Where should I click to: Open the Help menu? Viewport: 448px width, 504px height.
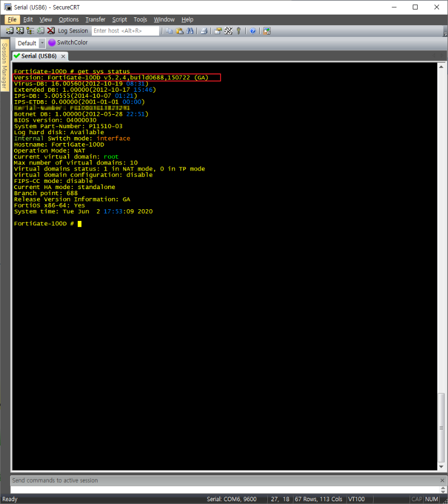click(x=187, y=20)
